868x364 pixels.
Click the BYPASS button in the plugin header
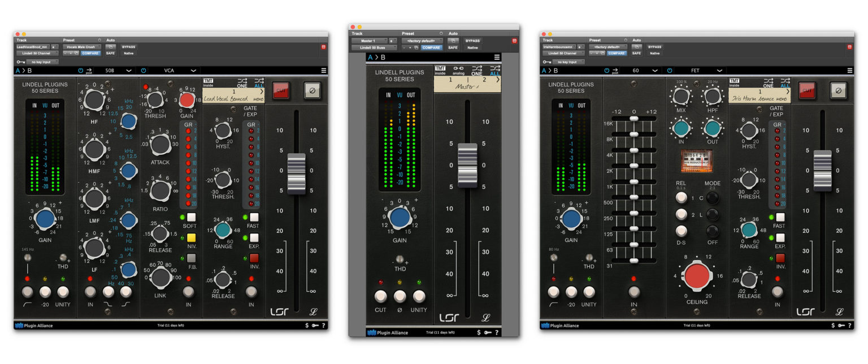pyautogui.click(x=128, y=47)
